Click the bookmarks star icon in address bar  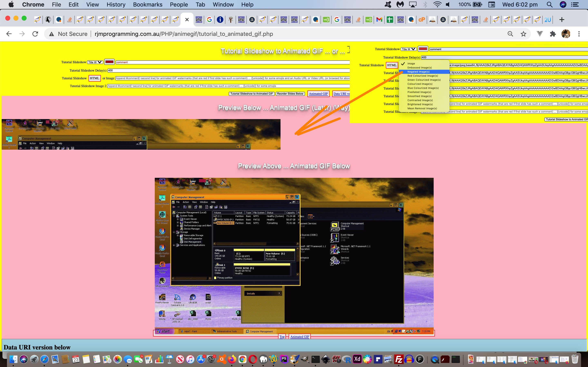point(524,34)
